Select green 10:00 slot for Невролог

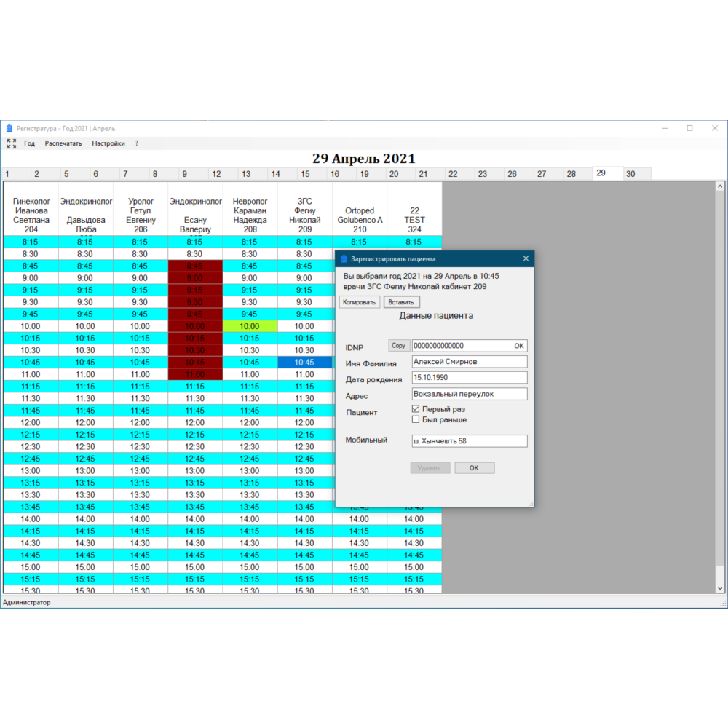click(x=249, y=326)
